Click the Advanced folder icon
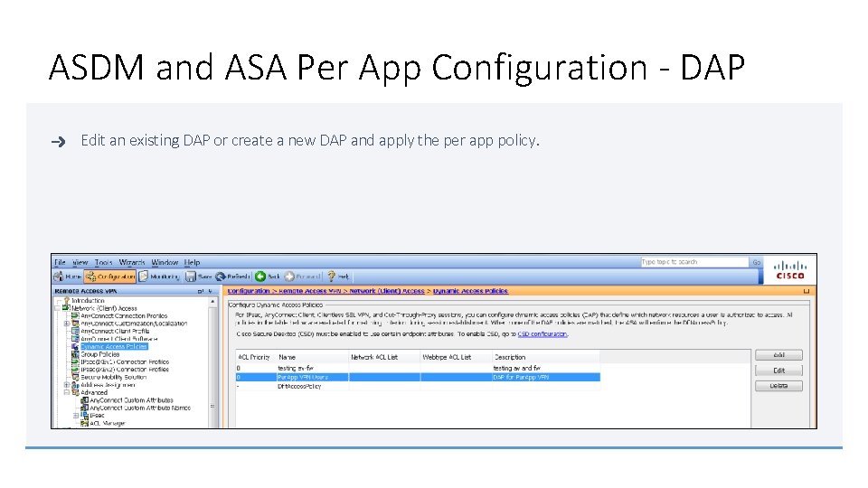868x488 pixels. pos(75,392)
